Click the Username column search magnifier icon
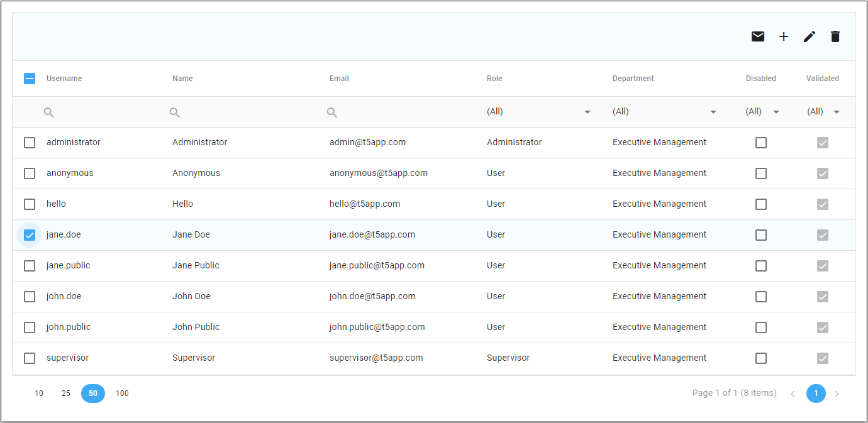868x423 pixels. [49, 113]
